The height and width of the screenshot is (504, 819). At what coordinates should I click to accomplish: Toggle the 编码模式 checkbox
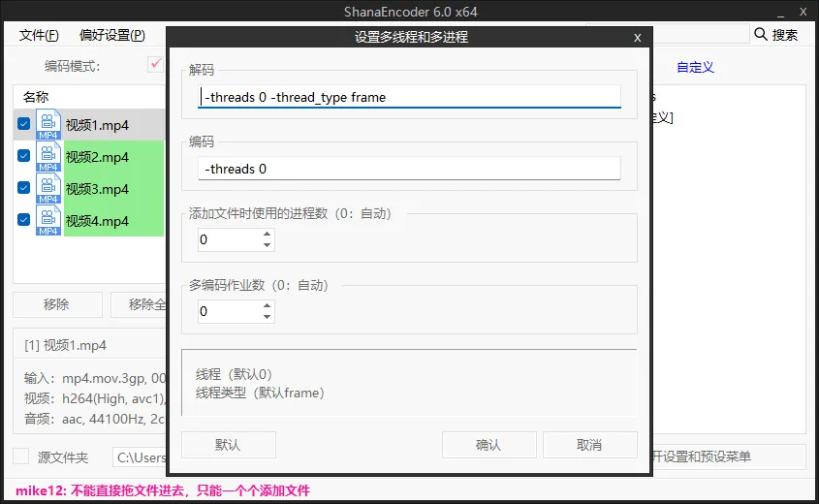(x=156, y=64)
